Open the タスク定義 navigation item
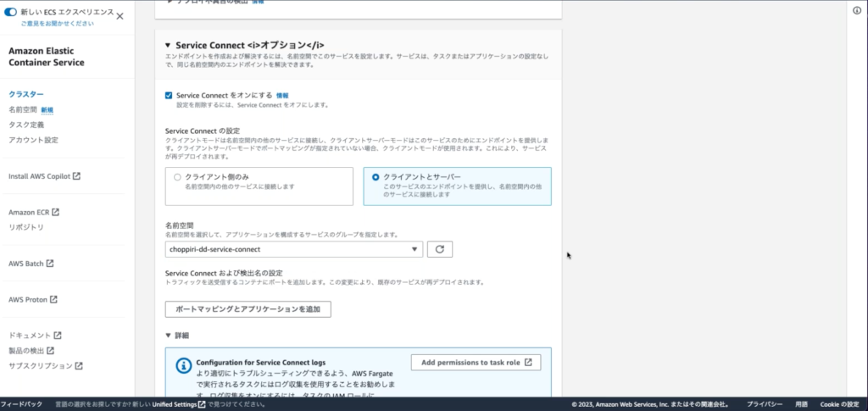 (26, 125)
